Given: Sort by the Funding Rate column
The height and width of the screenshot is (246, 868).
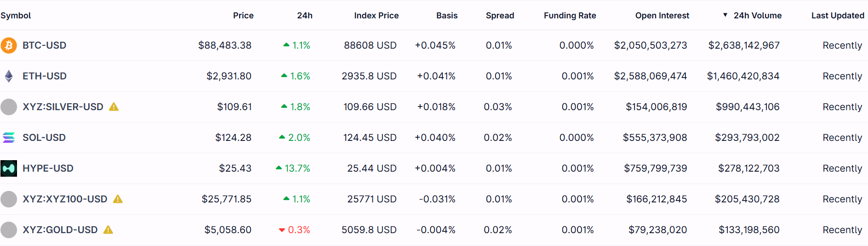Looking at the screenshot, I should 570,16.
